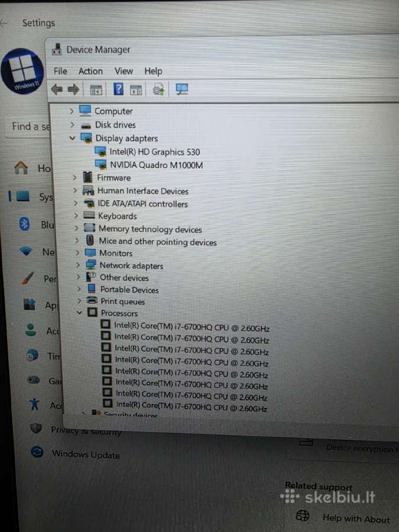The image size is (399, 532).
Task: Select the Network adapters tree label
Action: click(131, 265)
